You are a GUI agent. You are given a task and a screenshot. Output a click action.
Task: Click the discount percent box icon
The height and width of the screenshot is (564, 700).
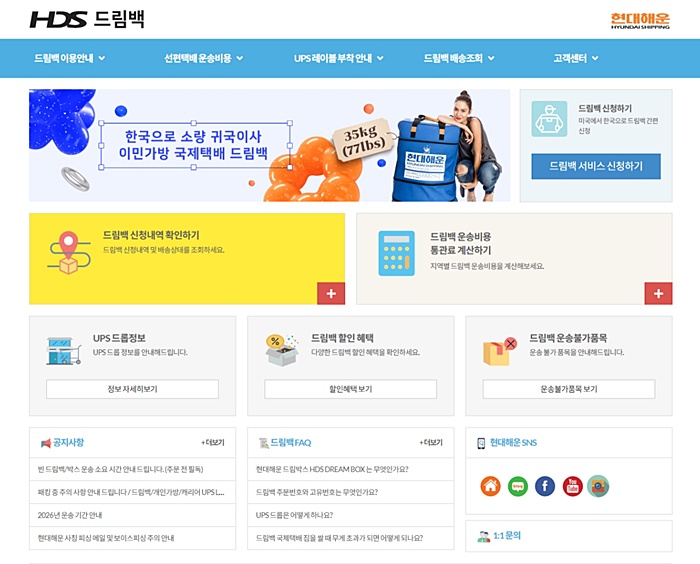pos(282,350)
